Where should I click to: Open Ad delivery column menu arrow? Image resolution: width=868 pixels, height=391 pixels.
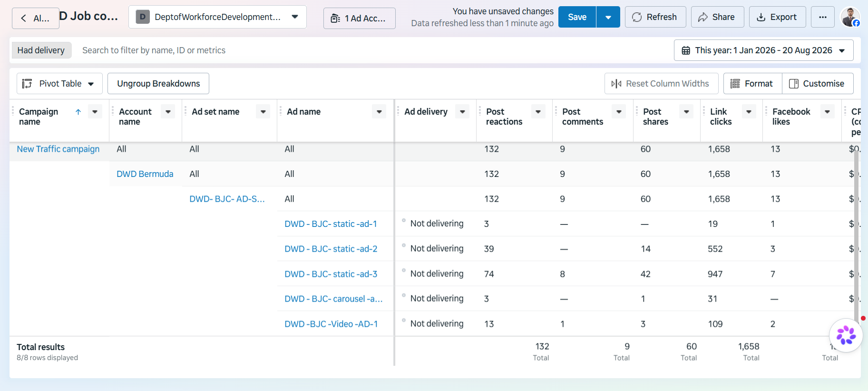tap(462, 112)
